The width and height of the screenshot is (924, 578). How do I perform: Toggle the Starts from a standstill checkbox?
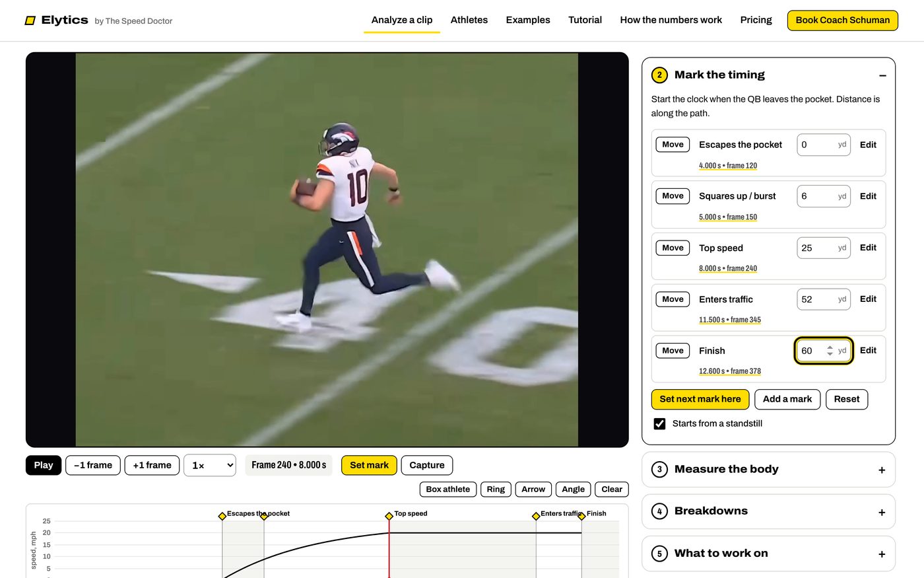[659, 423]
